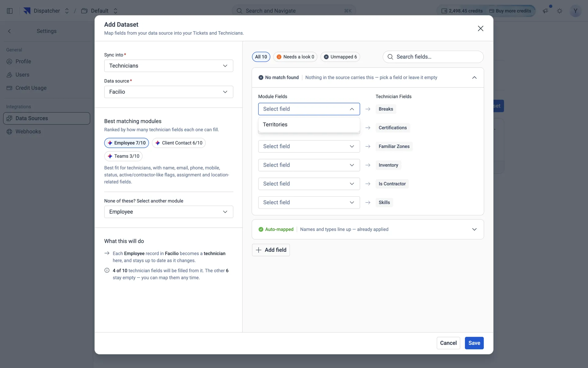The height and width of the screenshot is (368, 588).
Task: Click the Is Contractor field tag
Action: [x=392, y=184]
